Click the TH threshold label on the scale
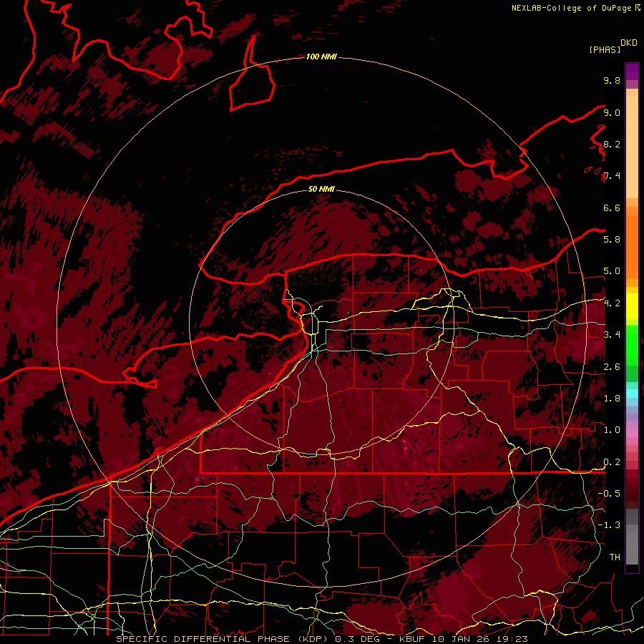The image size is (644, 644). pyautogui.click(x=615, y=557)
